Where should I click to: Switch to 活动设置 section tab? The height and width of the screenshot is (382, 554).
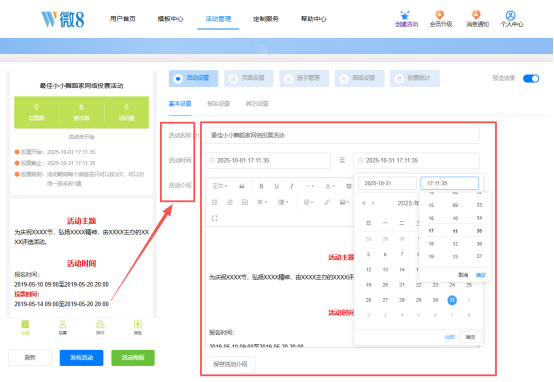[x=193, y=78]
